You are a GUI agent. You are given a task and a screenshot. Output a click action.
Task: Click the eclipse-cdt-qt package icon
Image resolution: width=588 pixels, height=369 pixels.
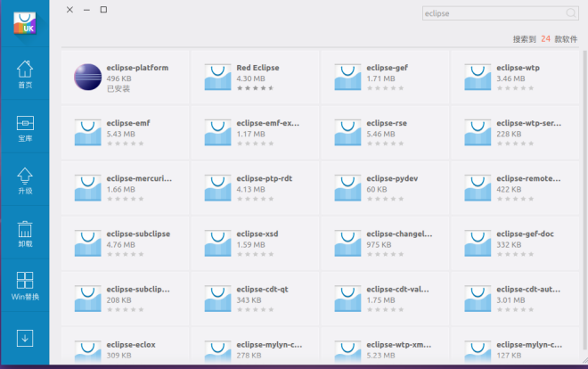217,299
